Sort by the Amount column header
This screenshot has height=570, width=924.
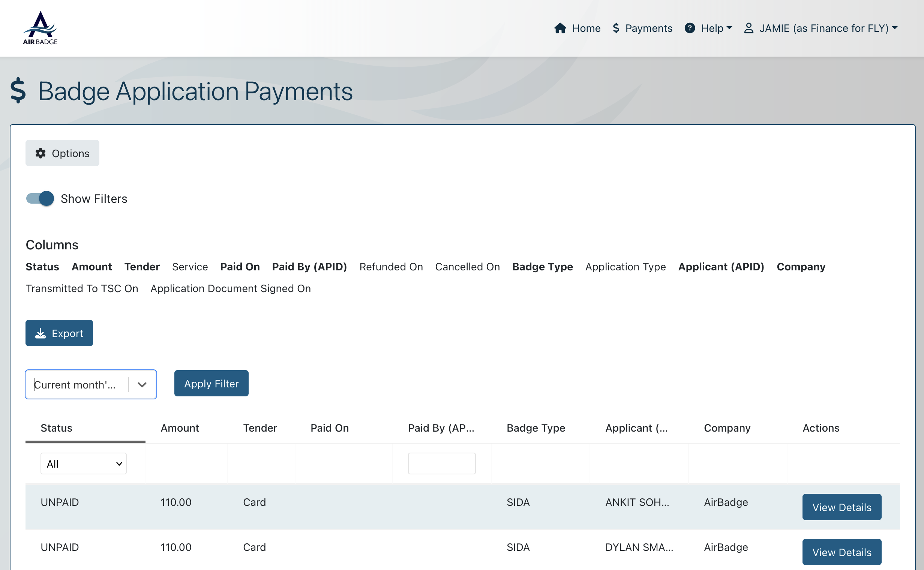coord(180,428)
